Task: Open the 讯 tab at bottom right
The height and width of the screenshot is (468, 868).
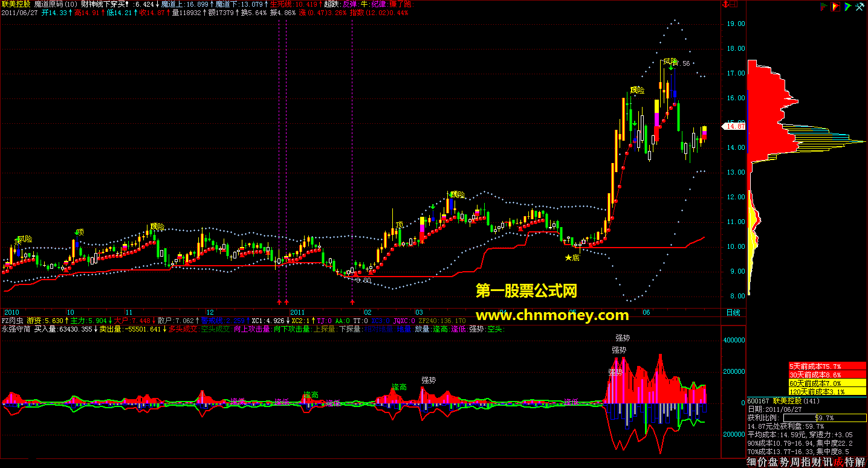Action: pyautogui.click(x=828, y=462)
